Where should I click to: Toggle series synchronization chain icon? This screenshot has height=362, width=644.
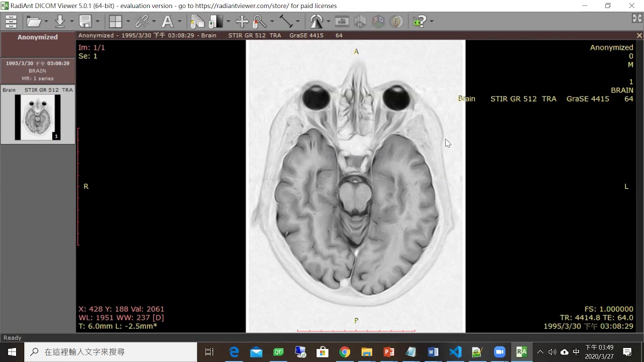141,22
